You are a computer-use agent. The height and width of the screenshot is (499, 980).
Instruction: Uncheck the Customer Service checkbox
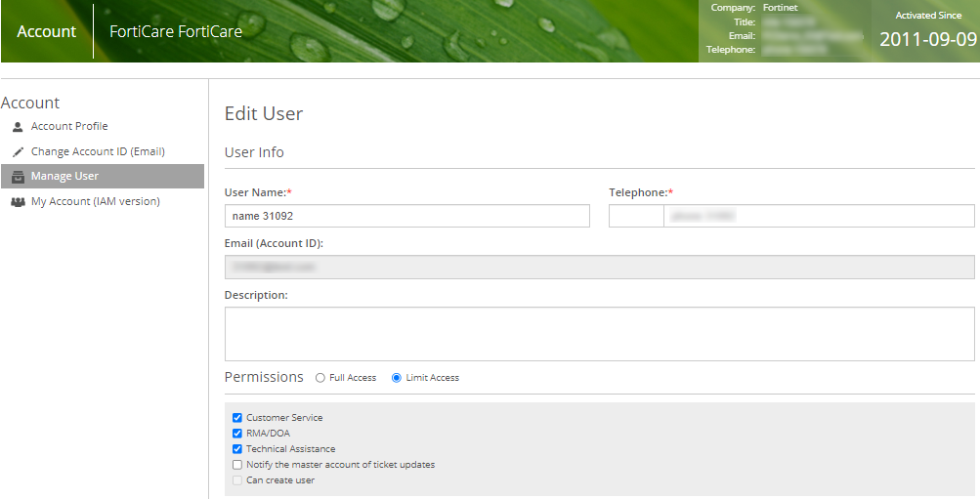pyautogui.click(x=237, y=418)
